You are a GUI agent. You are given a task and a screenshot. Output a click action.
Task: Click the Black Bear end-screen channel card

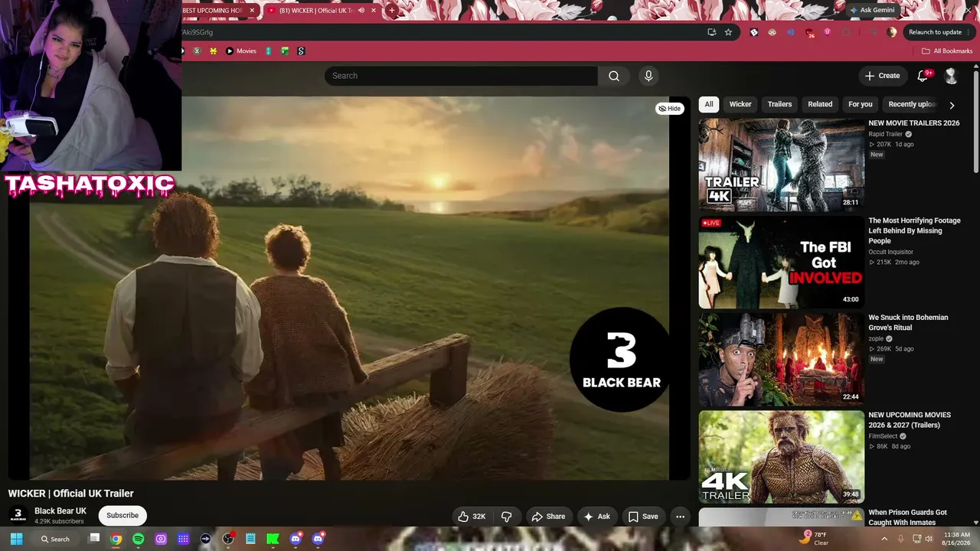click(621, 360)
